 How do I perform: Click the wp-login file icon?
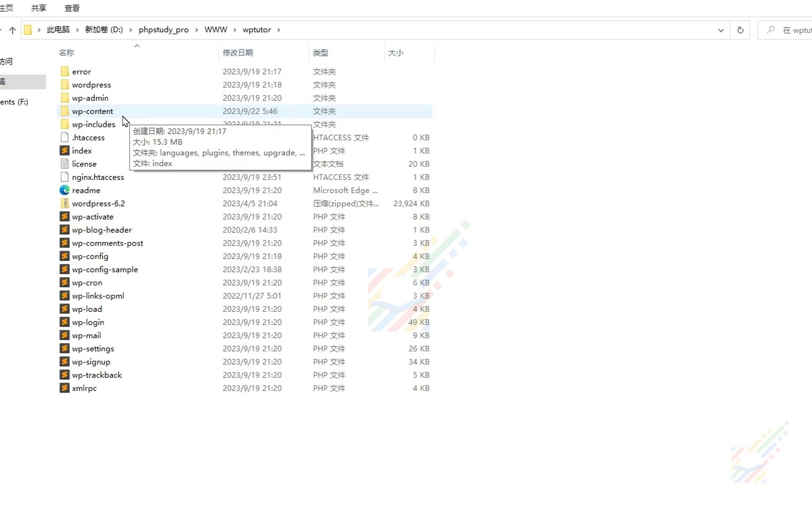pos(65,322)
